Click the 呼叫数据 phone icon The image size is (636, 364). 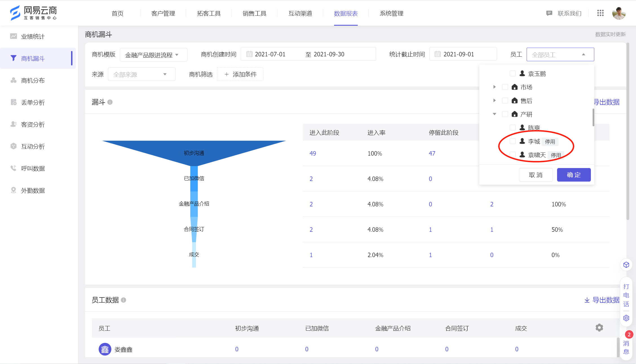[x=14, y=168]
